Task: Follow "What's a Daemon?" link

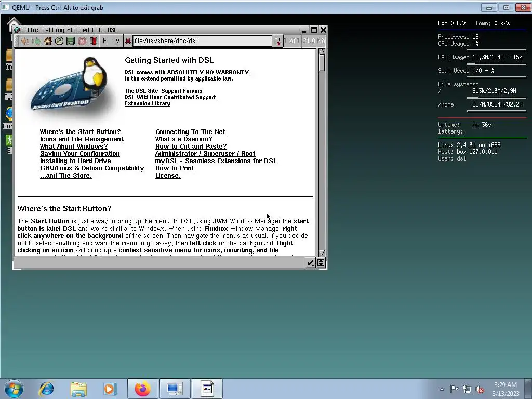Action: (x=183, y=139)
